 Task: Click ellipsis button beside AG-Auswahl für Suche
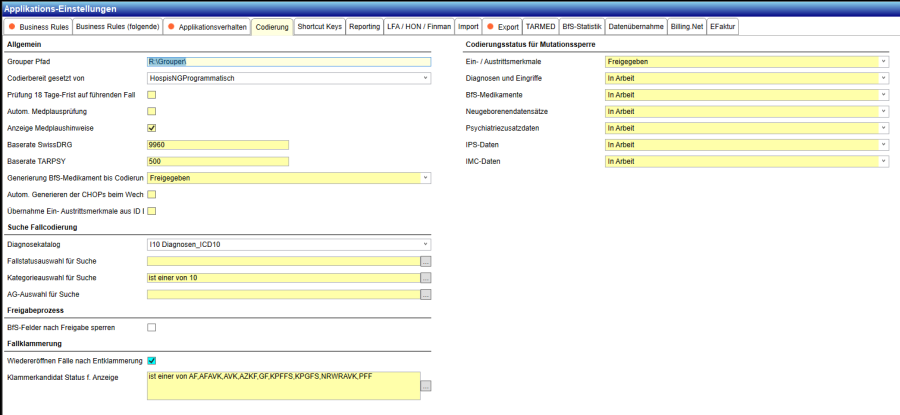click(425, 295)
